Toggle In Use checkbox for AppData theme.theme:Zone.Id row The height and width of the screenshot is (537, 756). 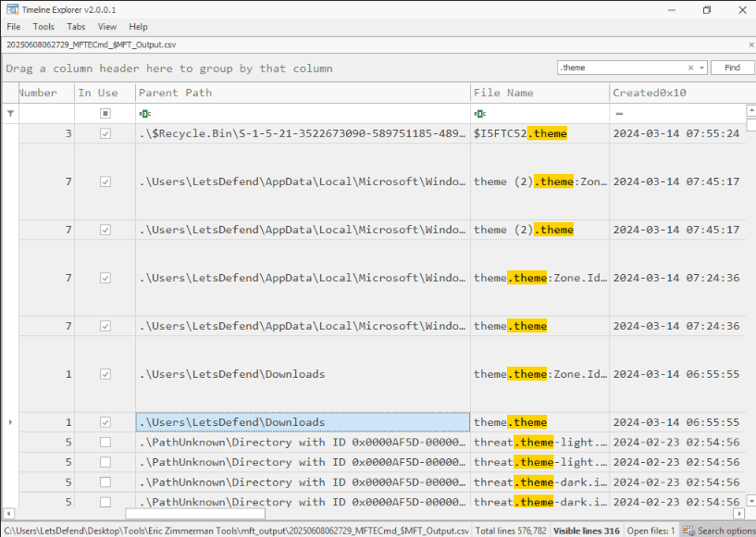[105, 278]
